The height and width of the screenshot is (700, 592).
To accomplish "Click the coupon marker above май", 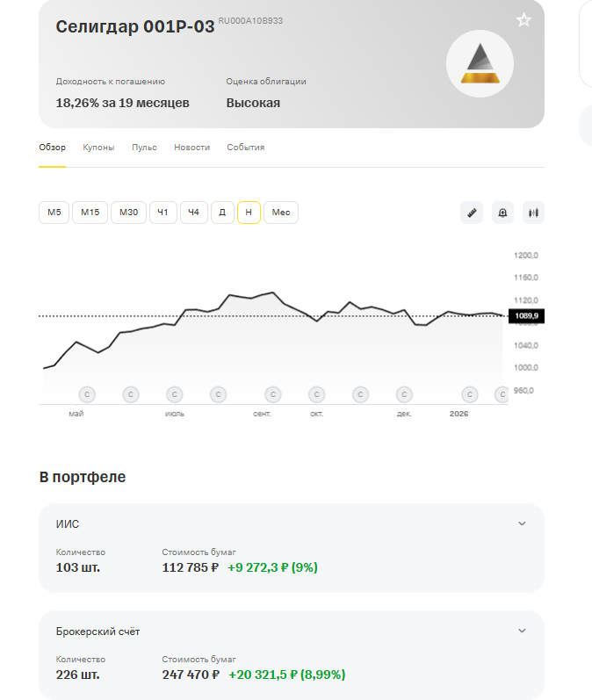I will point(86,394).
